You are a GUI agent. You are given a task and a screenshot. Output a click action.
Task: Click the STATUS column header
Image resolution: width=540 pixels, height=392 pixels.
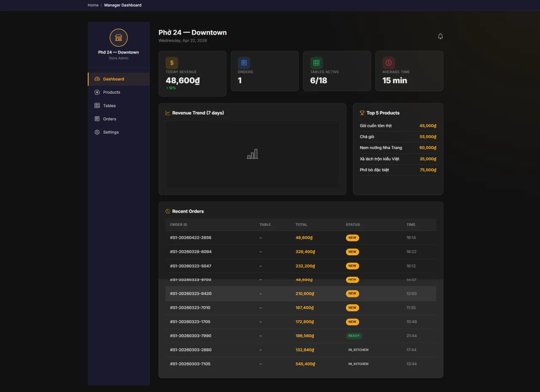click(353, 224)
